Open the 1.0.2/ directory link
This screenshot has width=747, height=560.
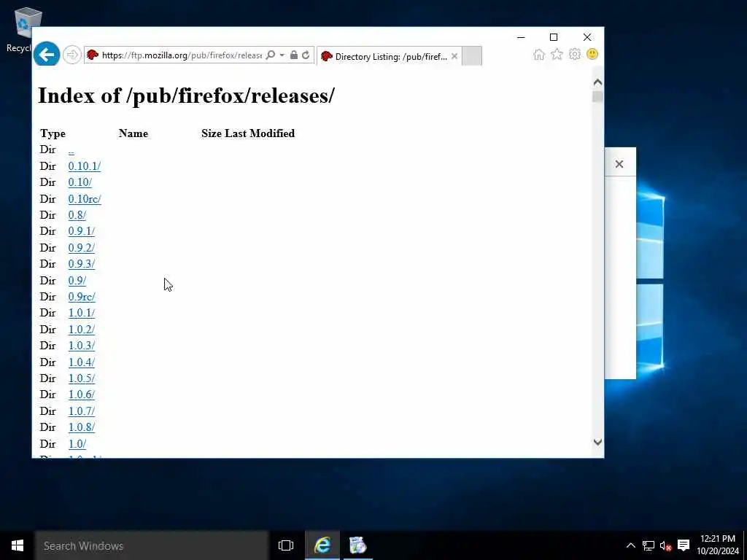(82, 330)
